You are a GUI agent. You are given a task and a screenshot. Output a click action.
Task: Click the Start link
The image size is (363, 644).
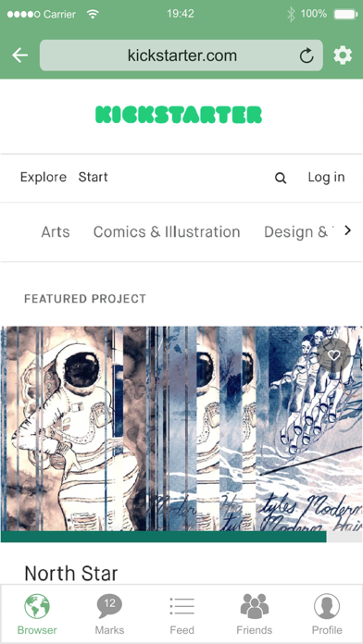pyautogui.click(x=93, y=177)
